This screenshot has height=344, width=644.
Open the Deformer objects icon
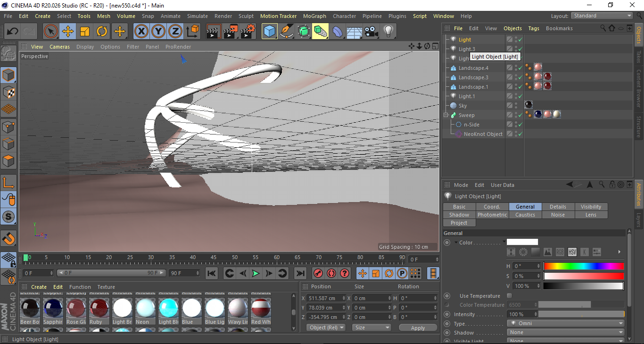[x=338, y=32]
